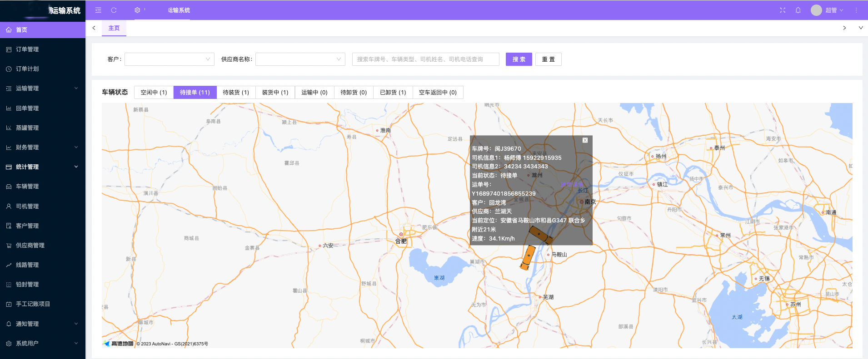Click the 重置 button

pos(549,59)
